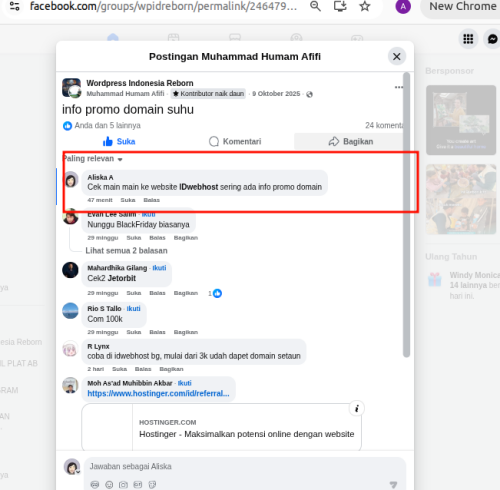Click Suka under the Nunggu BlackFriday comment
This screenshot has height=490, width=500.
coord(134,238)
